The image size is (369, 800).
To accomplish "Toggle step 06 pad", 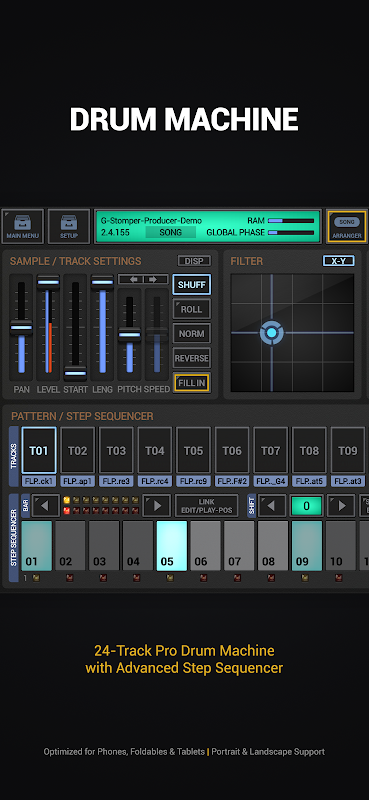I will 206,545.
